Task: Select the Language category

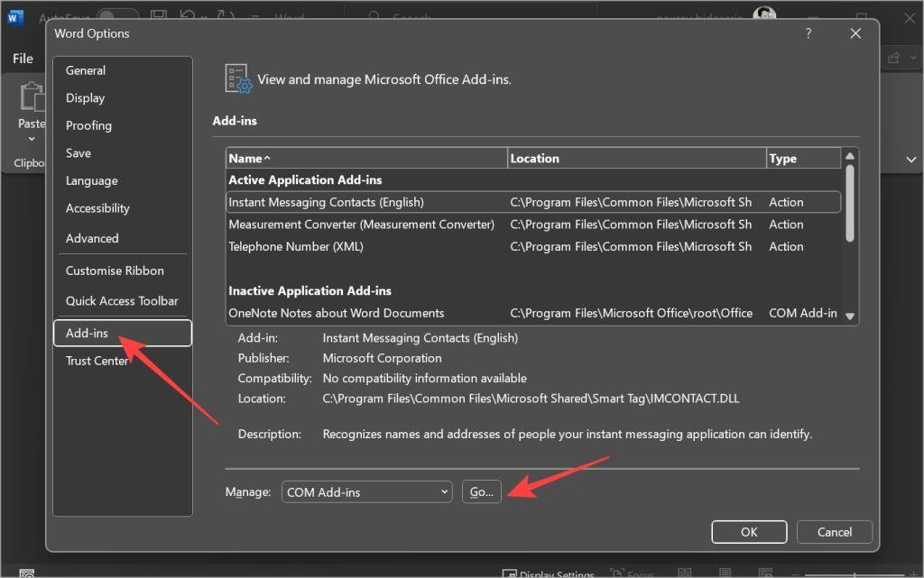Action: 92,180
